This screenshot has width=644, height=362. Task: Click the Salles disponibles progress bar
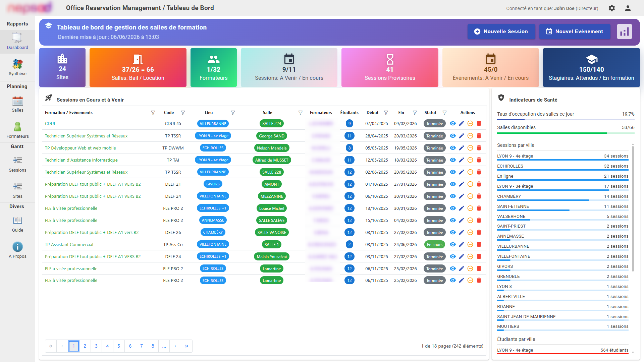(x=566, y=133)
